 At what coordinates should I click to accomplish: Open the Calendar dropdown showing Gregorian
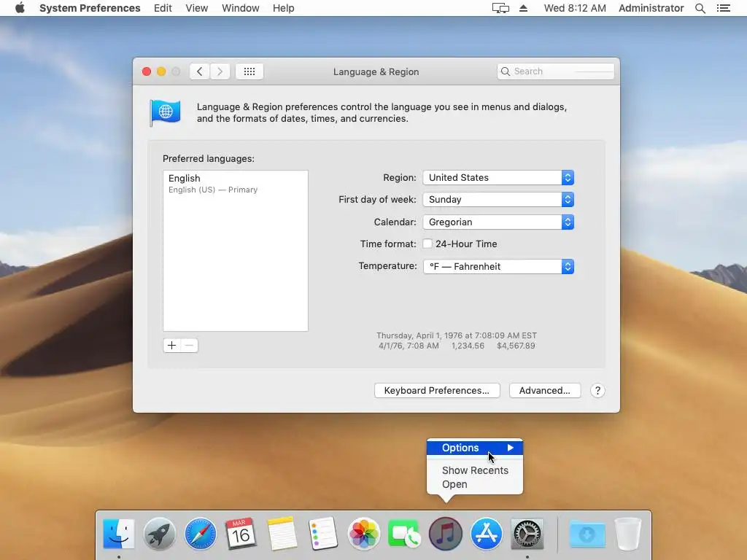pos(498,222)
